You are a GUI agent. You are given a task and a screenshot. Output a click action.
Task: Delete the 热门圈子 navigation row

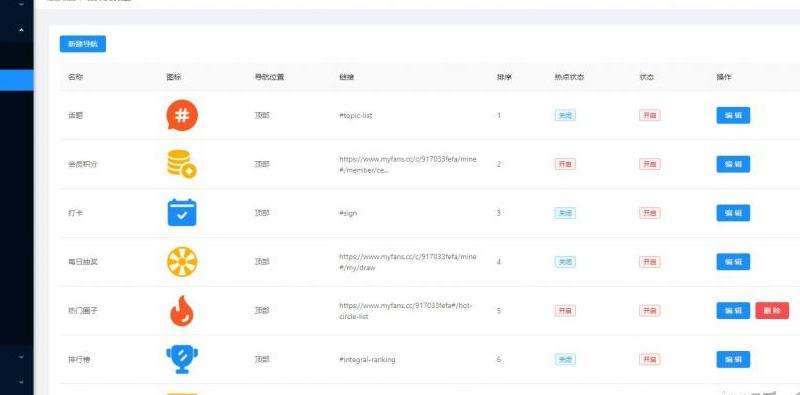click(772, 311)
